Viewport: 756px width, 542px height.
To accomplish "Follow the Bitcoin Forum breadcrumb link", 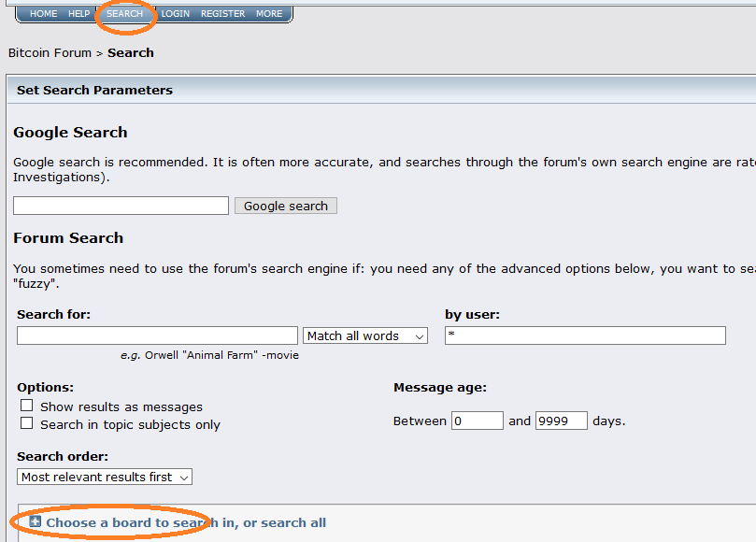I will [x=50, y=52].
